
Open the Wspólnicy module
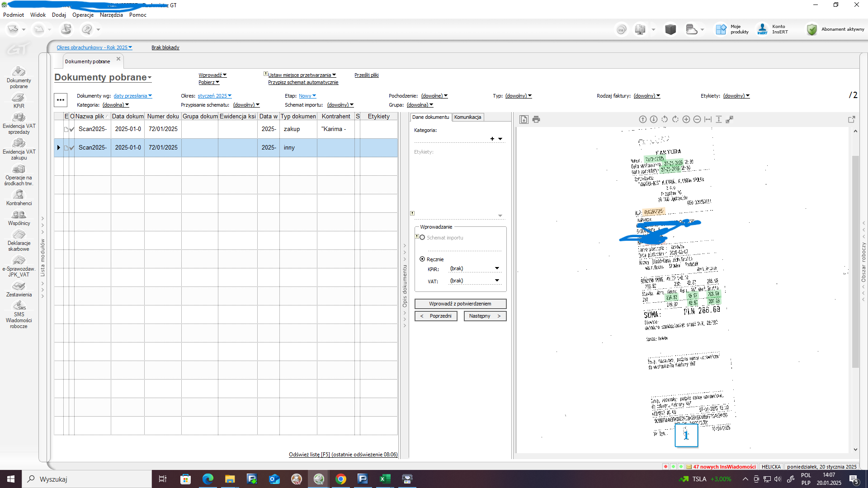coord(19,218)
